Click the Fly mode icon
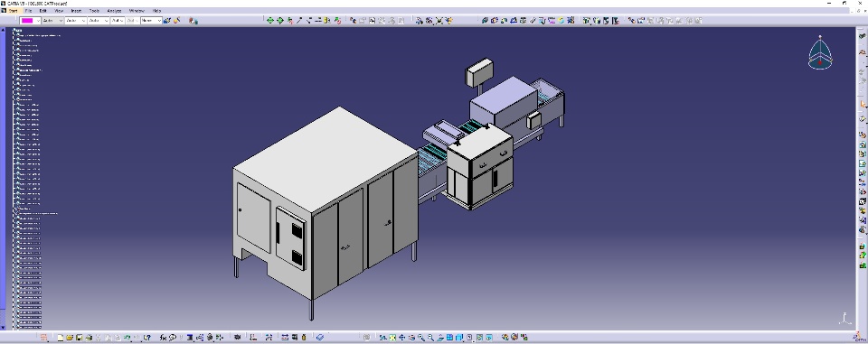 (383, 338)
